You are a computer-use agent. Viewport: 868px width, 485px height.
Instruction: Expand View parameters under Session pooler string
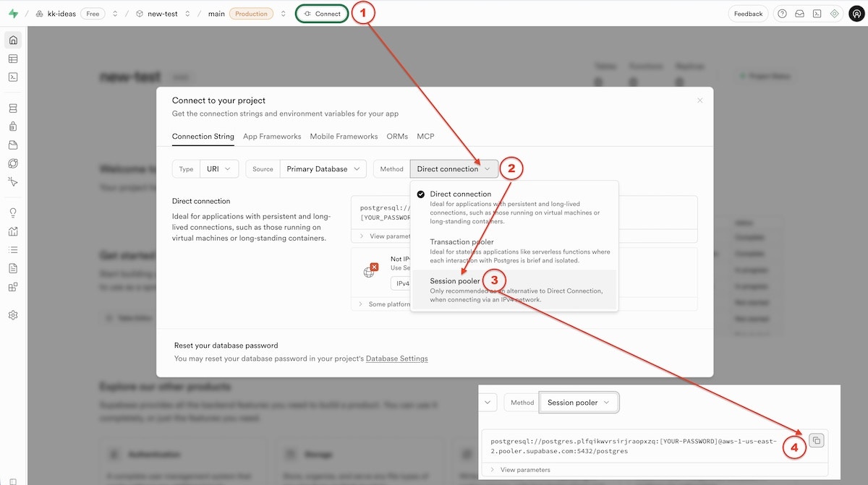point(520,470)
